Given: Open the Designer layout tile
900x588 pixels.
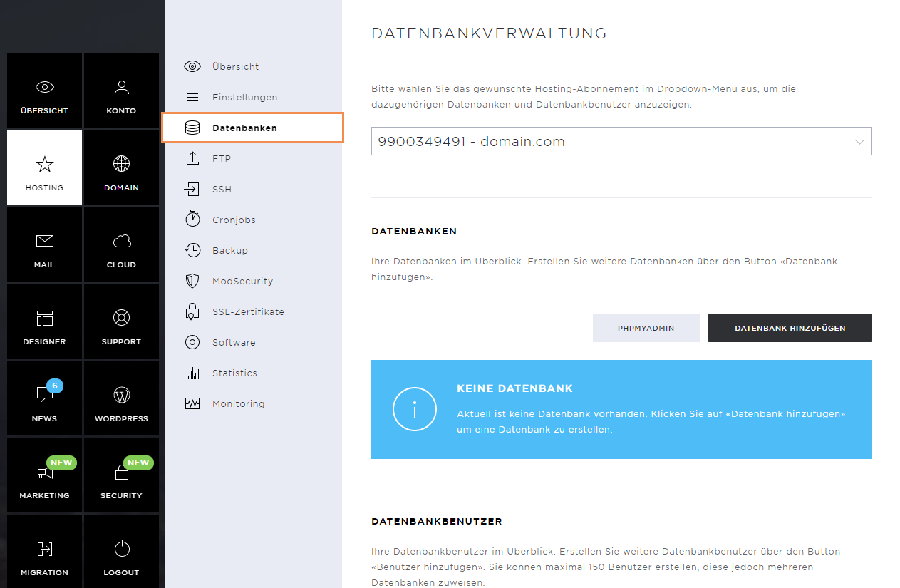Looking at the screenshot, I should (x=44, y=321).
